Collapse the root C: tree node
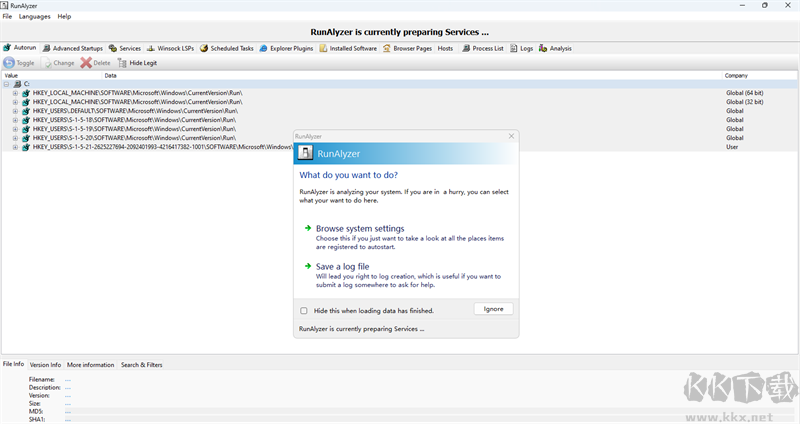800x424 pixels. pyautogui.click(x=6, y=84)
